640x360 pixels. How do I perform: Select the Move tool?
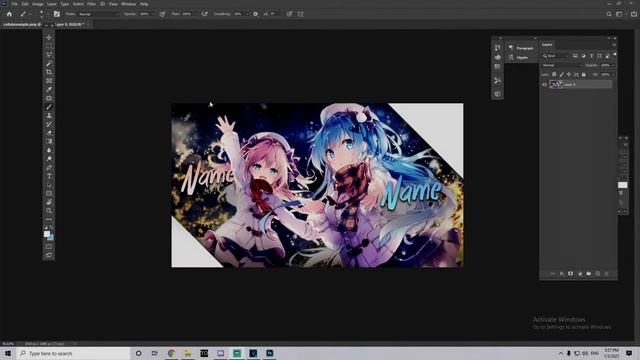point(49,37)
